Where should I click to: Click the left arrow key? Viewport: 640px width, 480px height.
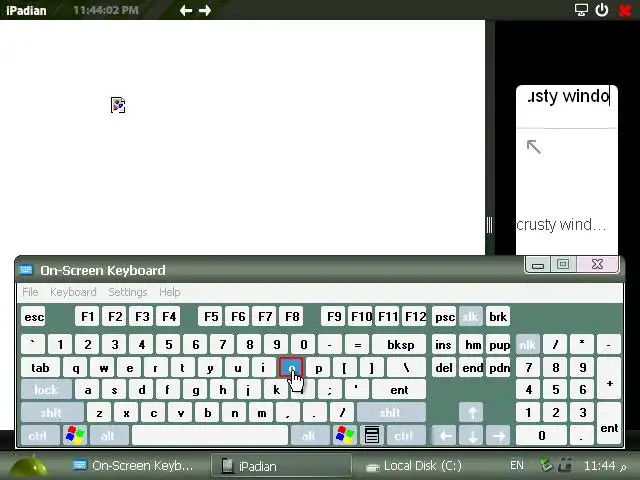444,436
